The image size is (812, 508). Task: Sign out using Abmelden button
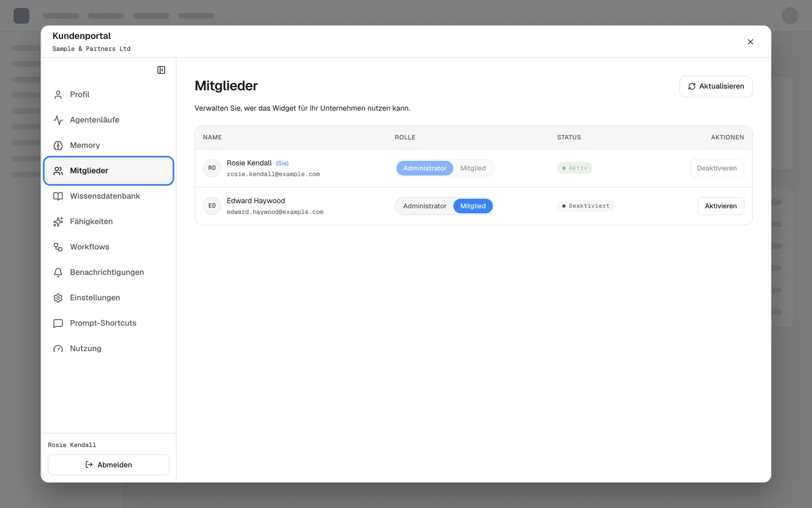pyautogui.click(x=108, y=465)
